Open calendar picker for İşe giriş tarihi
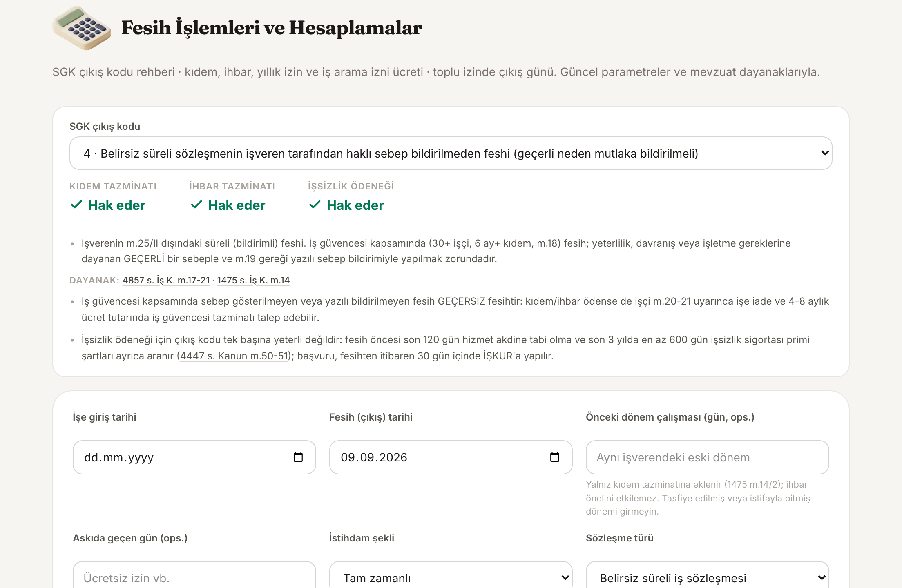The image size is (902, 588). tap(298, 457)
